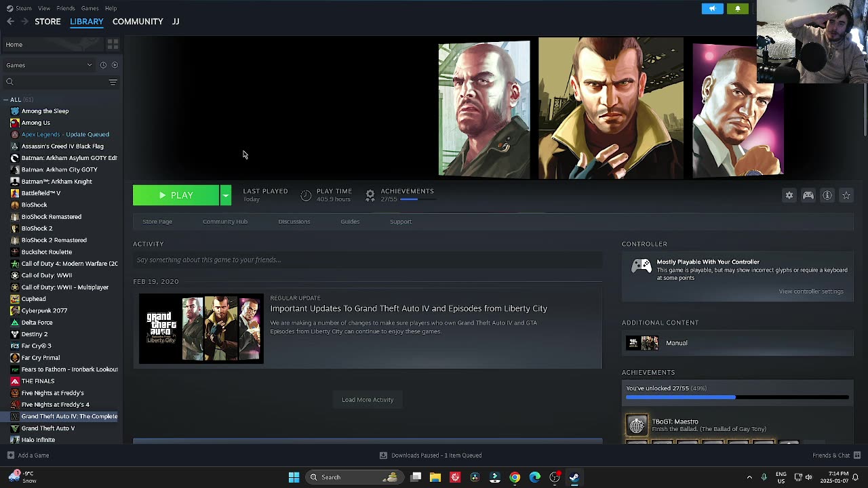Click the Niko Bellic character artwork

pyautogui.click(x=610, y=108)
